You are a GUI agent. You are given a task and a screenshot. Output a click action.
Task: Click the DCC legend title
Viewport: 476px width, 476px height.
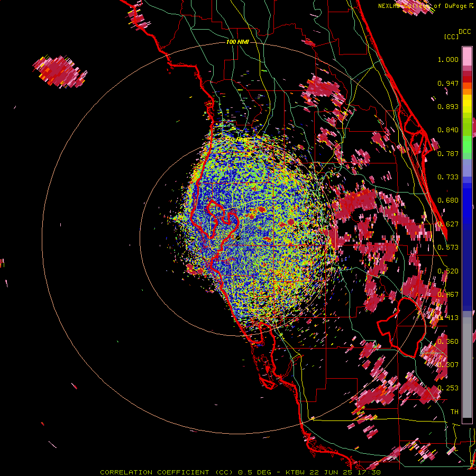click(x=465, y=32)
